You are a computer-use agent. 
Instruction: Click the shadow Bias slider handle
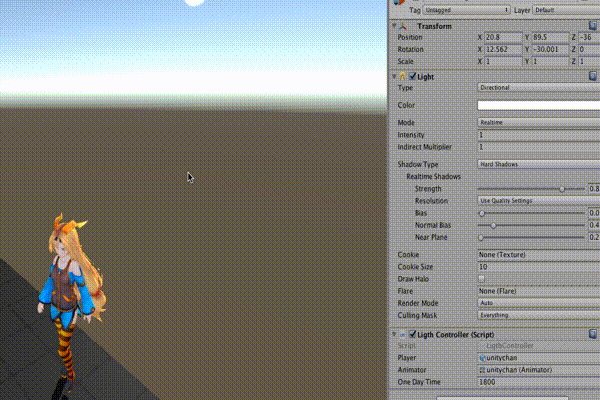tap(482, 213)
